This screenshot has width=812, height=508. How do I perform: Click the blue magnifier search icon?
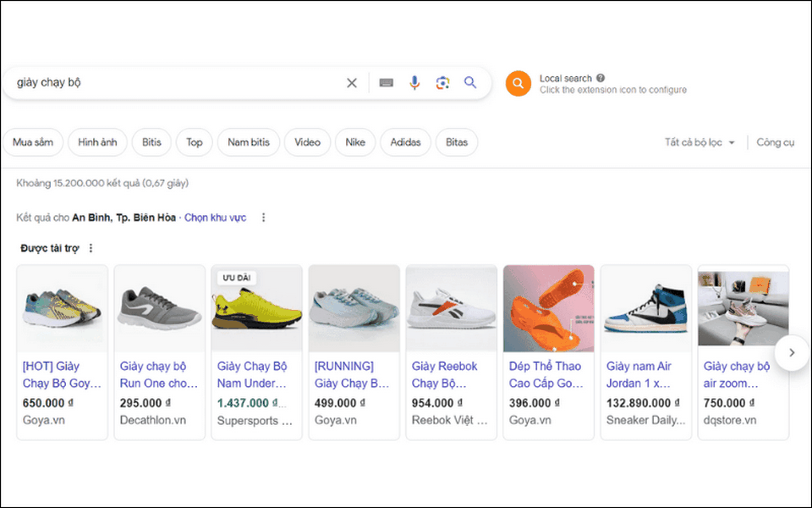[x=470, y=82]
